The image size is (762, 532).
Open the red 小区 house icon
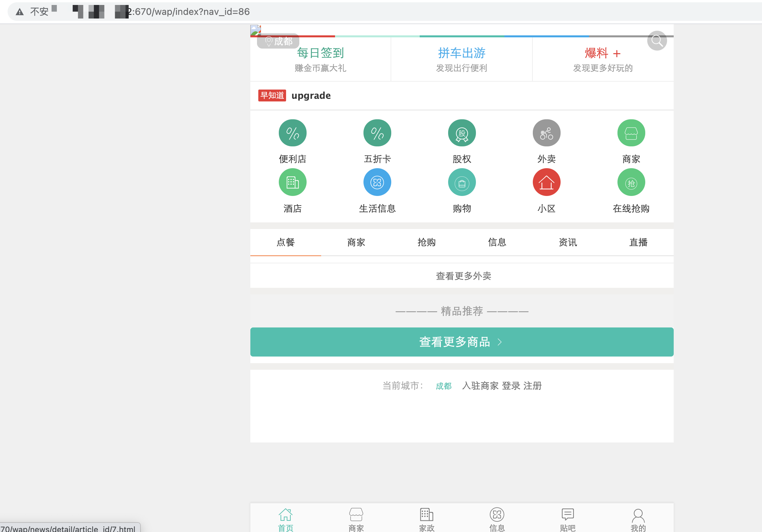[x=546, y=182]
